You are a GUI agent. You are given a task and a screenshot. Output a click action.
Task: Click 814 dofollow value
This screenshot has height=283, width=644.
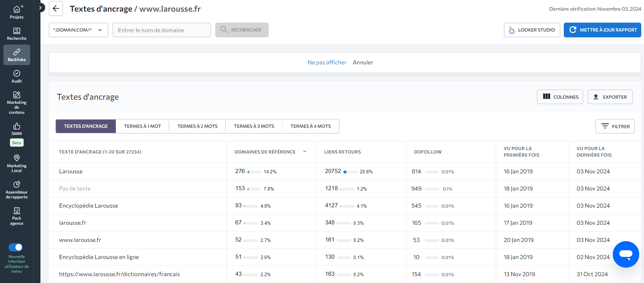416,171
